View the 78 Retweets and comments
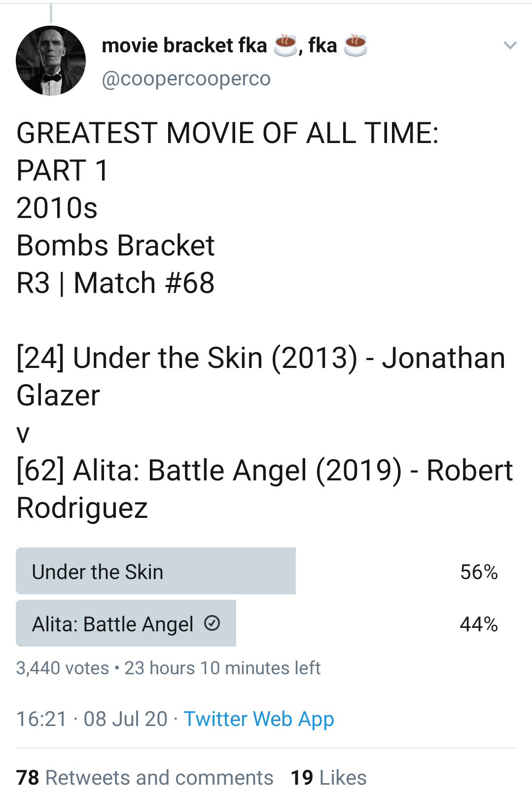532x799 pixels. point(145,777)
